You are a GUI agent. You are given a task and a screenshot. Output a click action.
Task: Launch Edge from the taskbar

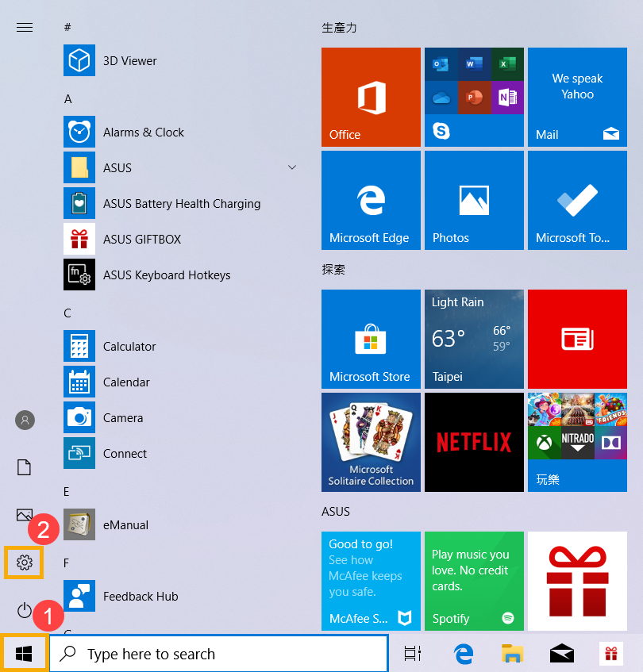click(464, 654)
